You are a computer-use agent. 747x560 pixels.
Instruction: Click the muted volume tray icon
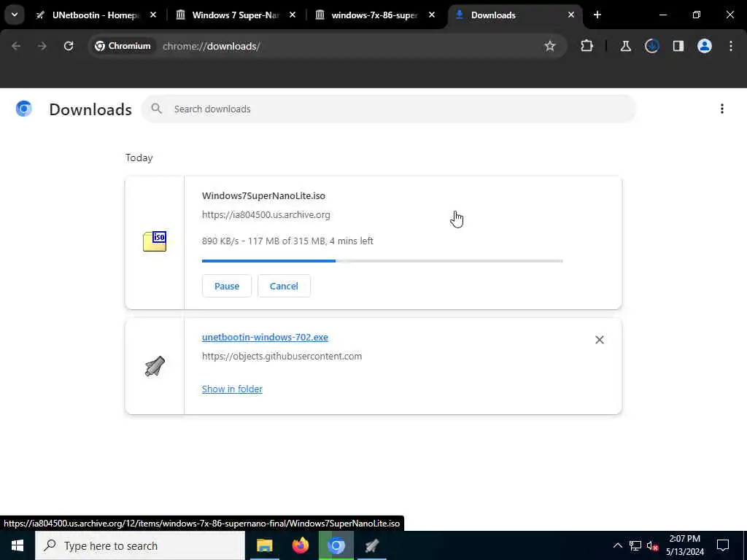652,545
